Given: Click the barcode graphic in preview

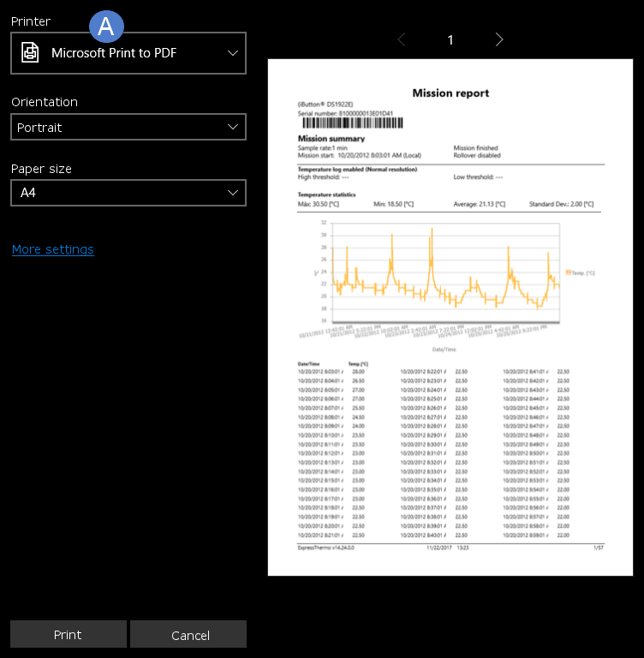Looking at the screenshot, I should [353, 123].
